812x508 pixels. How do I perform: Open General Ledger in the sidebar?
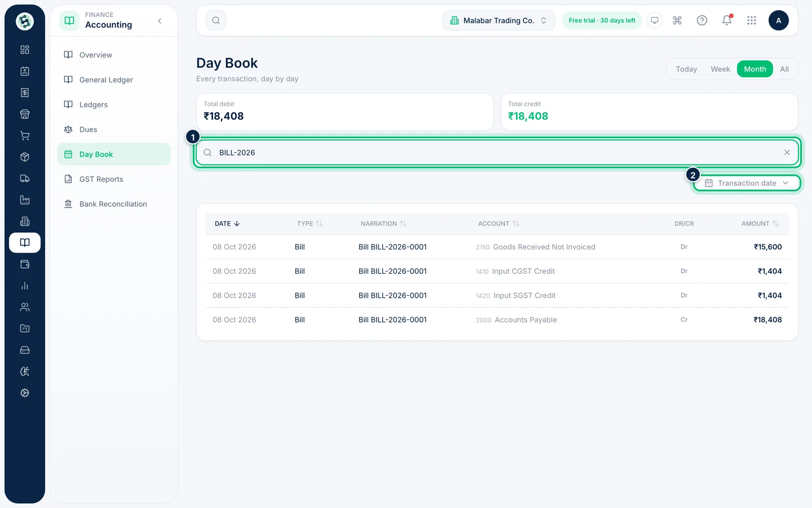[114, 80]
